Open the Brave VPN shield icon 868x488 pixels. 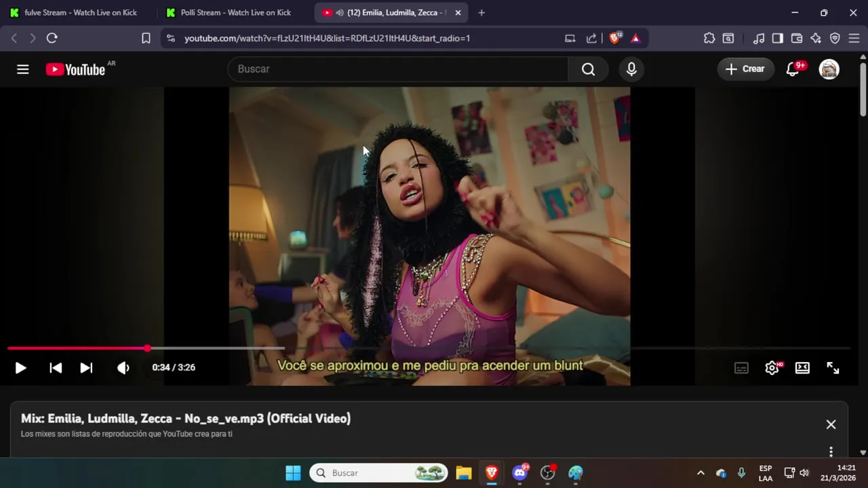click(x=835, y=39)
